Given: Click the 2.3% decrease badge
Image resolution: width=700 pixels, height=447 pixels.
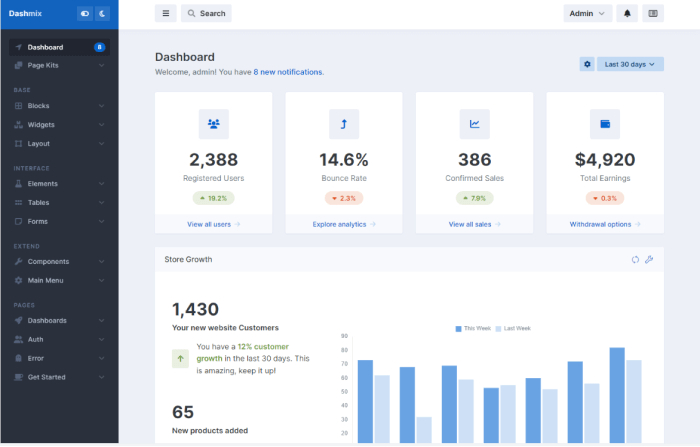Looking at the screenshot, I should click(x=344, y=198).
